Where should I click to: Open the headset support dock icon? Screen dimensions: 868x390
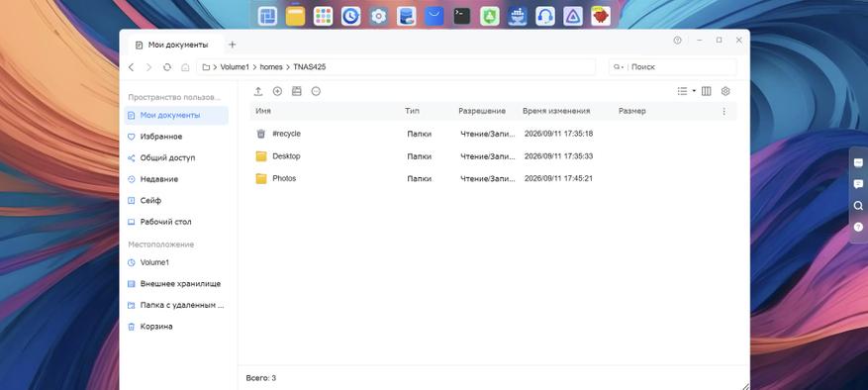[x=545, y=16]
